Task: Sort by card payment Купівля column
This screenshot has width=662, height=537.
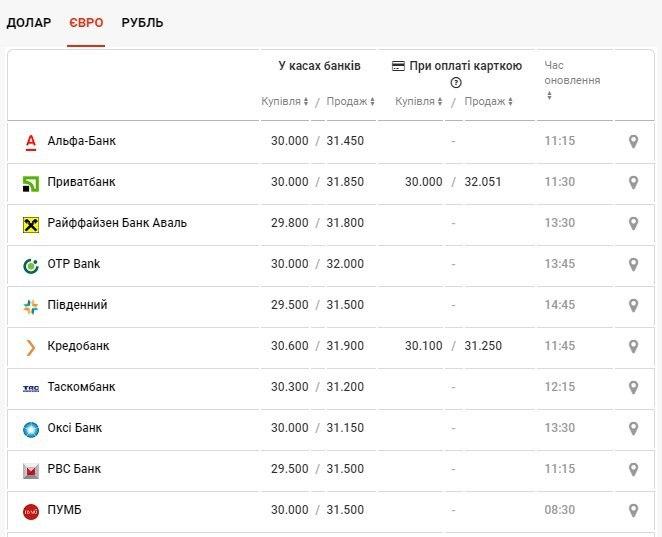Action: tap(418, 101)
